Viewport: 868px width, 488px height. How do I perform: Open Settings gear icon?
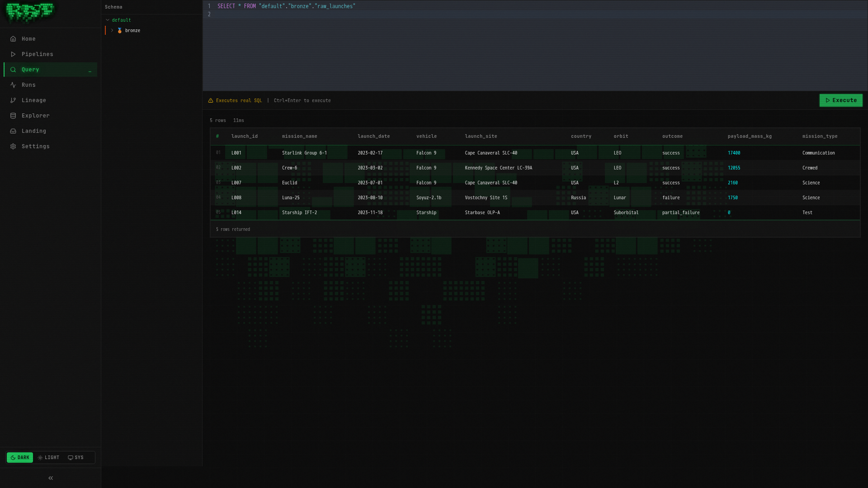pos(13,146)
